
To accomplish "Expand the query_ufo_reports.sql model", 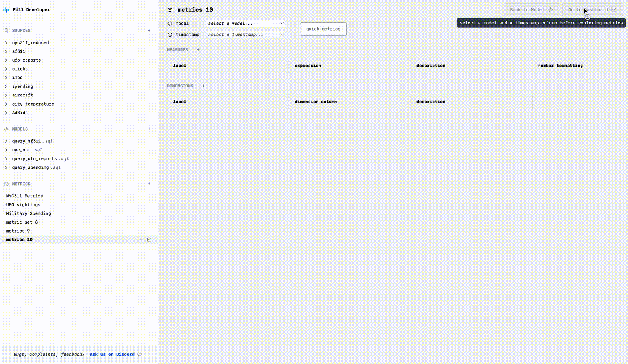I will click(6, 159).
